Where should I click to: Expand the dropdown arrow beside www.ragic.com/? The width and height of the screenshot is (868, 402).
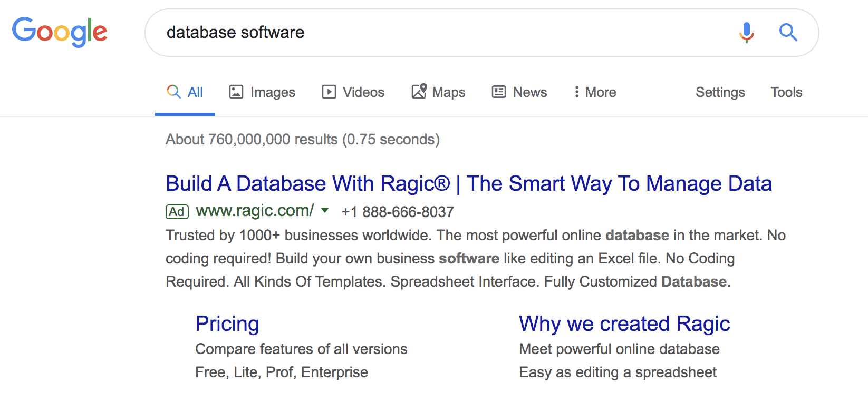(325, 210)
